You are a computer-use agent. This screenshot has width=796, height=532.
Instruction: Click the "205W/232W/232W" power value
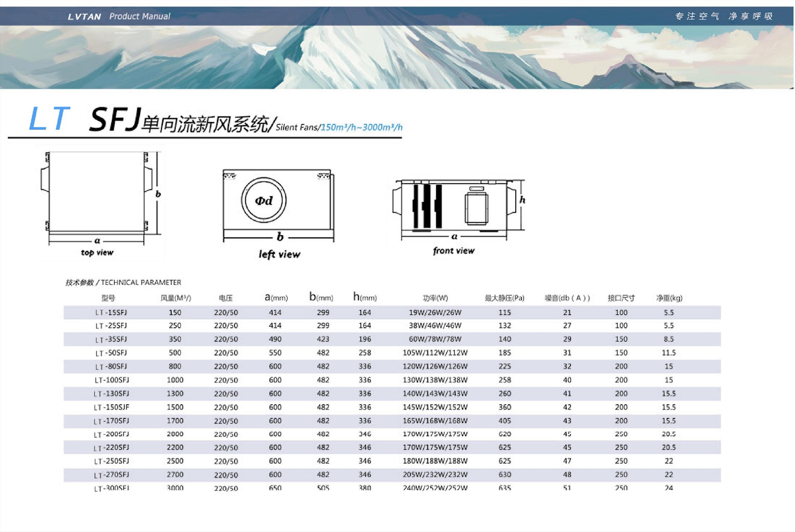point(435,475)
